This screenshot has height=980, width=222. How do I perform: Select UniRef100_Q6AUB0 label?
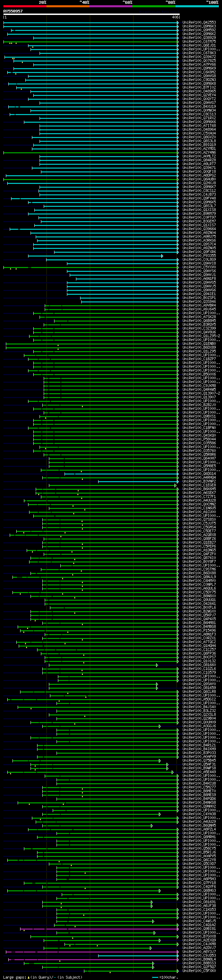point(199,179)
